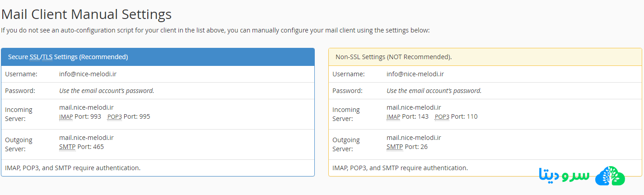Click the username email in the Non-SSL panel
Screen dimensions: 644x195
tap(415, 74)
